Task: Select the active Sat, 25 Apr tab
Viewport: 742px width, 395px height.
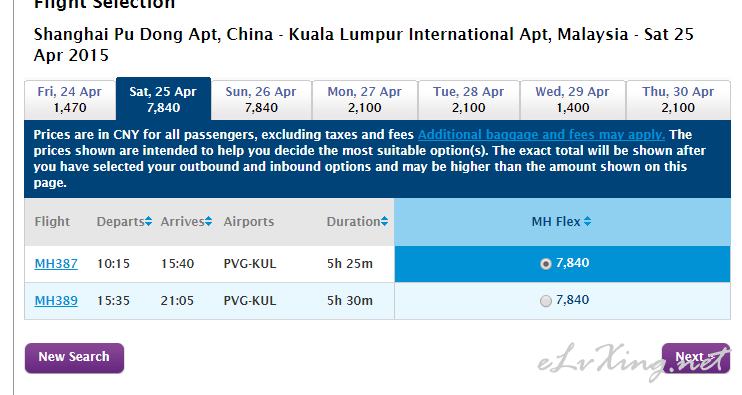Action: (x=163, y=99)
